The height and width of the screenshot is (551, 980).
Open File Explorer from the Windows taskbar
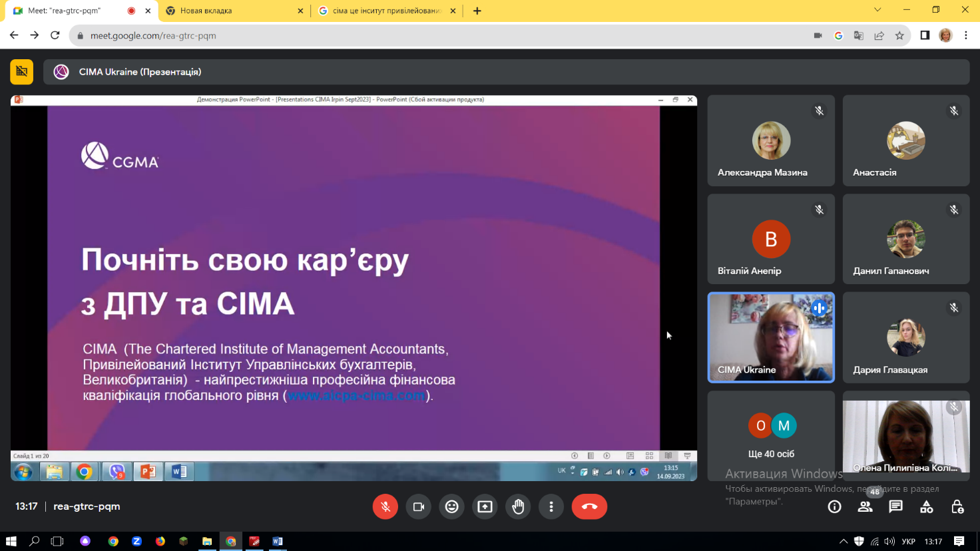pyautogui.click(x=207, y=541)
